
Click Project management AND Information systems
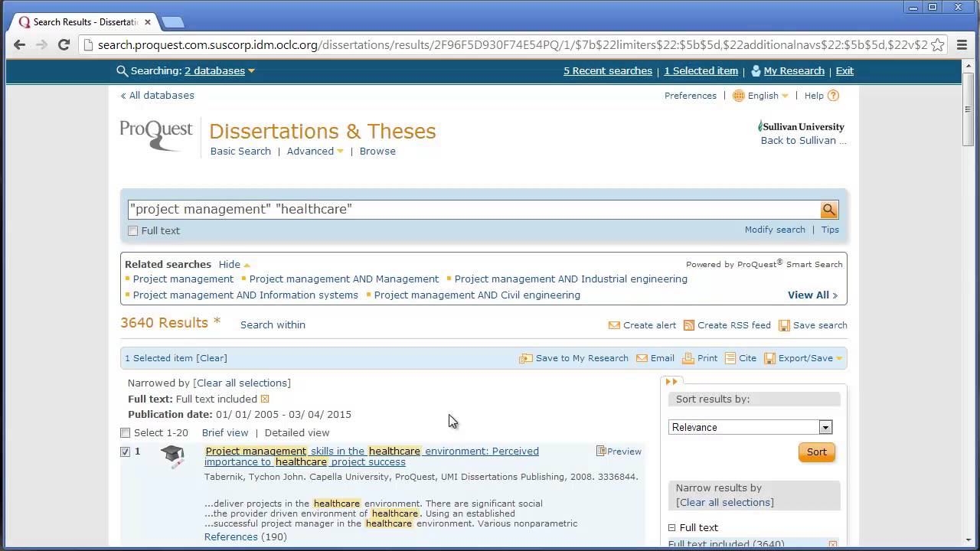point(245,295)
